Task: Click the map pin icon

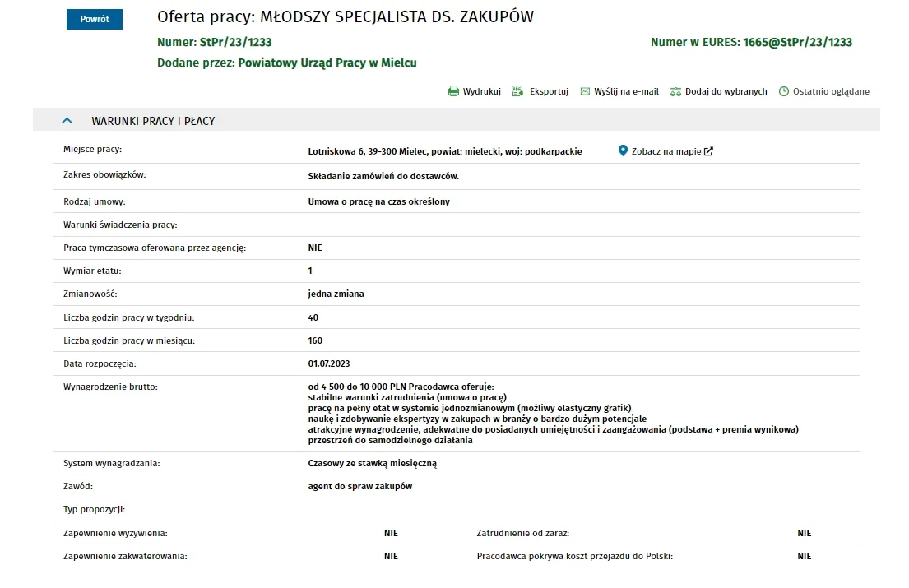Action: [x=623, y=150]
